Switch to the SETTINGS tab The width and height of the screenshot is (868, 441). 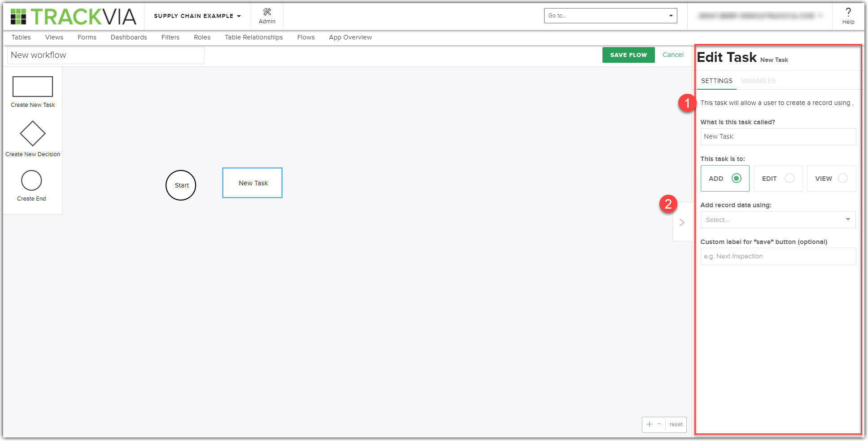click(x=717, y=81)
